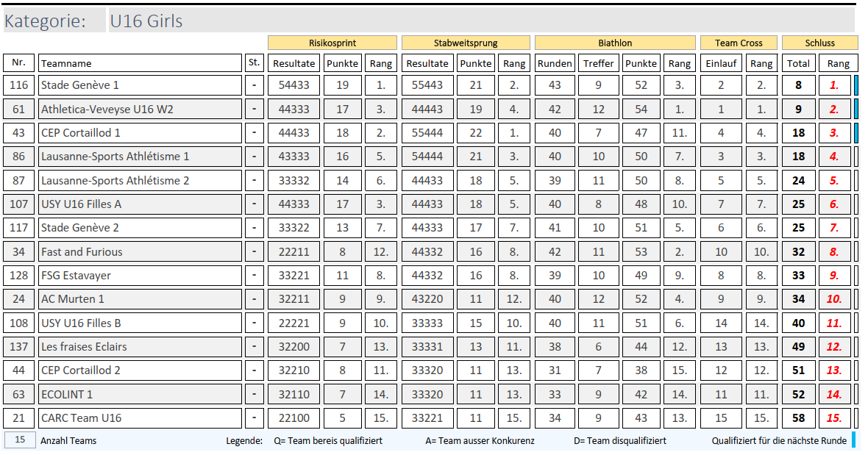This screenshot has height=455, width=868.
Task: Click the Fast and Furious team name cell
Action: (140, 252)
